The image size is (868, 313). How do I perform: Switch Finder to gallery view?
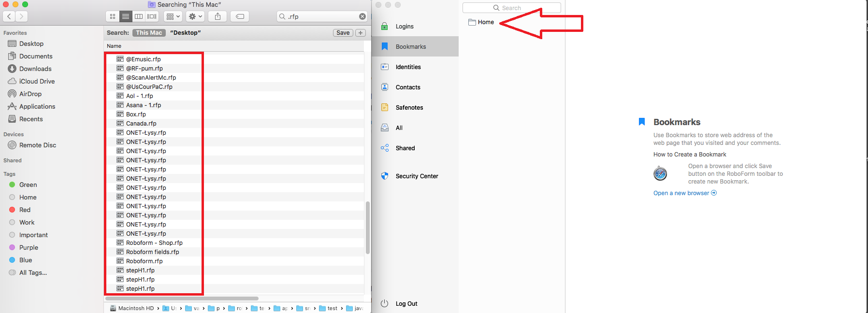click(152, 16)
